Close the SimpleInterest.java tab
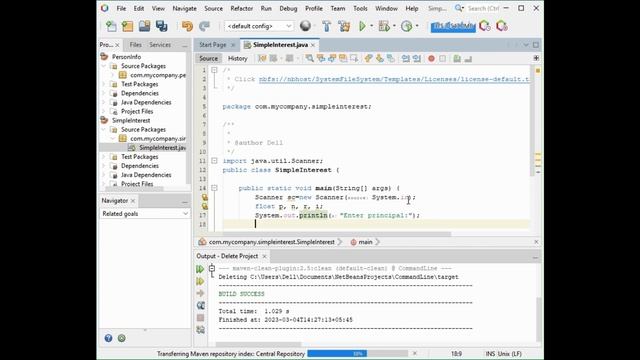640x360 pixels. click(313, 45)
